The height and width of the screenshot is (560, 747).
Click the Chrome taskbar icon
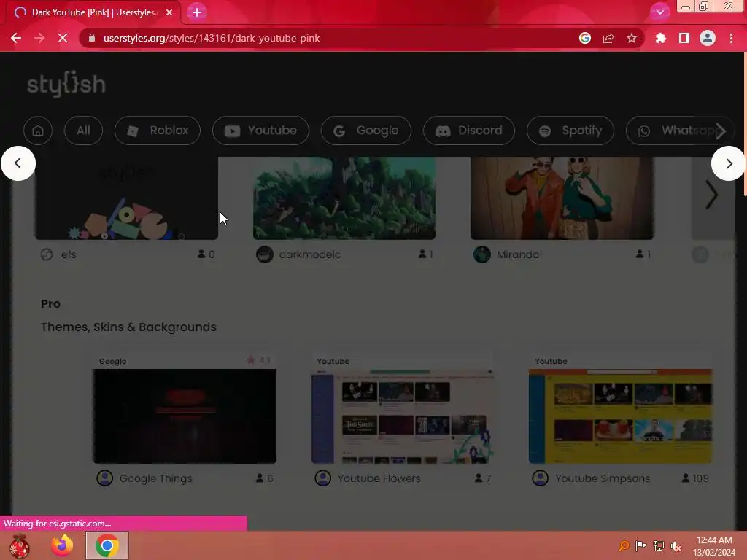[x=107, y=545]
